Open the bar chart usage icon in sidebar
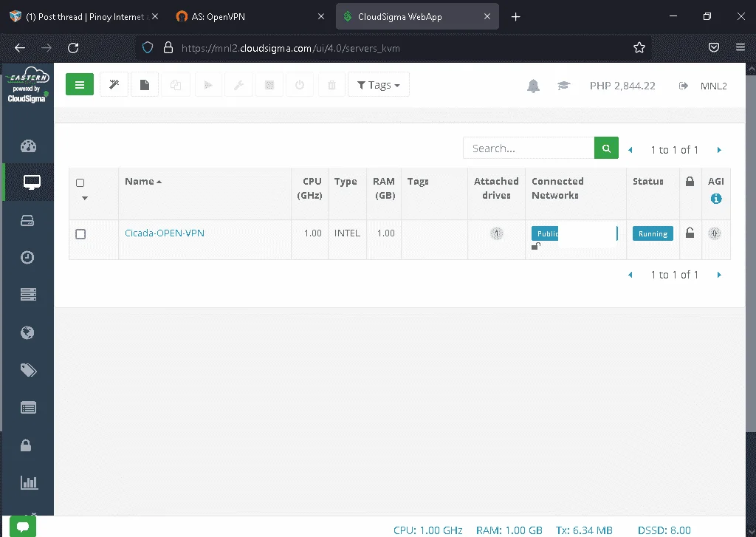Image resolution: width=756 pixels, height=537 pixels. click(29, 482)
